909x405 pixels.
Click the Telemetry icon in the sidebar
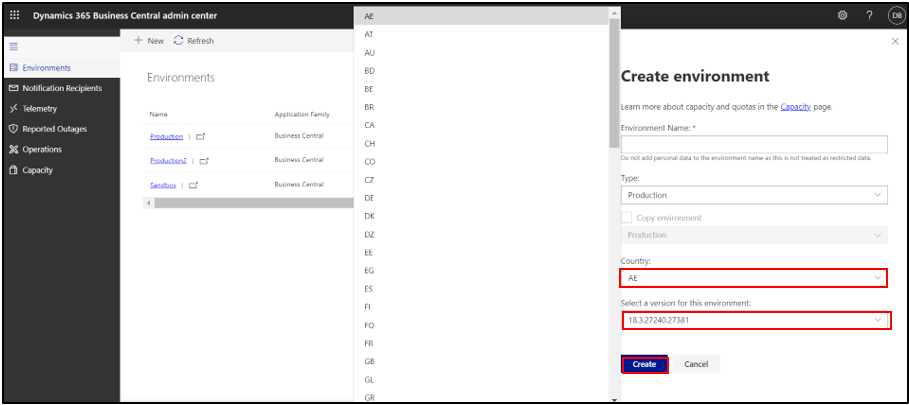[14, 108]
